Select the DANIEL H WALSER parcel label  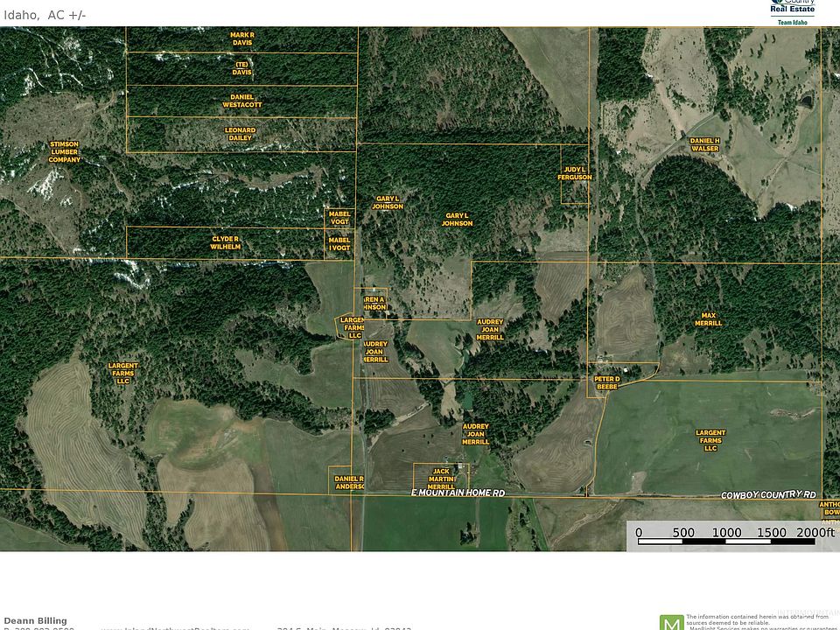(705, 144)
